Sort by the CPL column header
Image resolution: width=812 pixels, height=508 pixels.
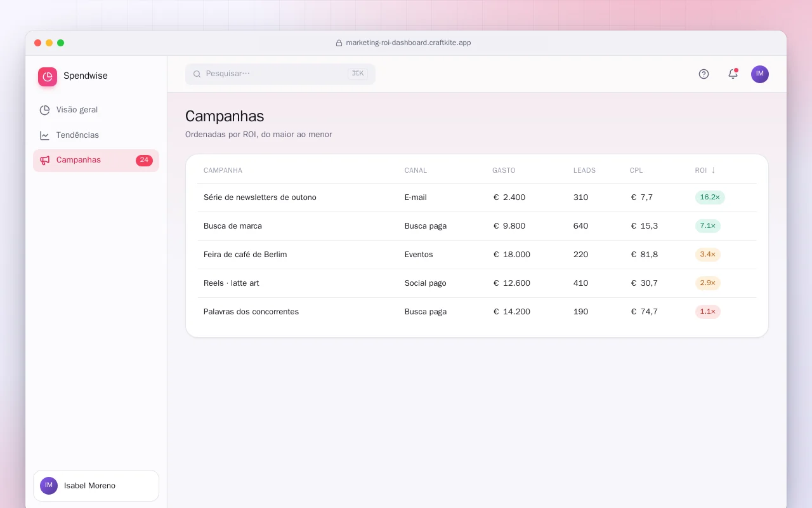pos(636,170)
